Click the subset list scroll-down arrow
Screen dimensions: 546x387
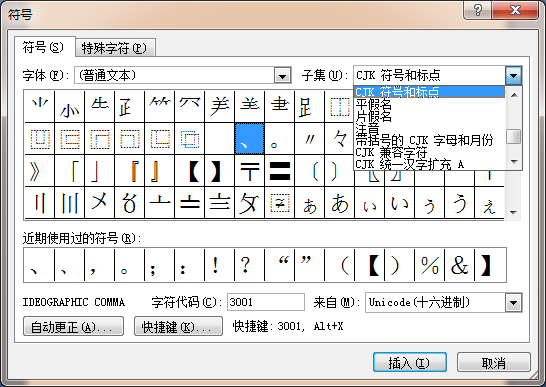pyautogui.click(x=514, y=162)
